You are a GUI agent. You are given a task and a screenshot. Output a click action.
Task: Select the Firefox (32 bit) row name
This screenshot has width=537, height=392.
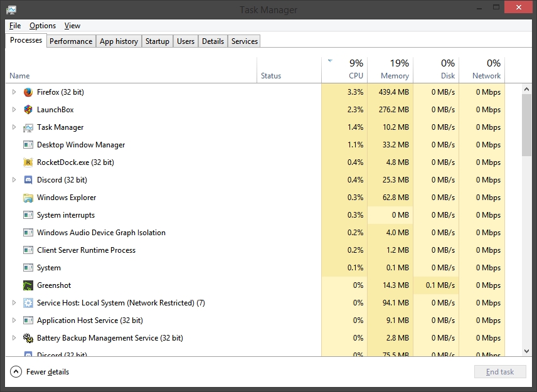pyautogui.click(x=60, y=92)
